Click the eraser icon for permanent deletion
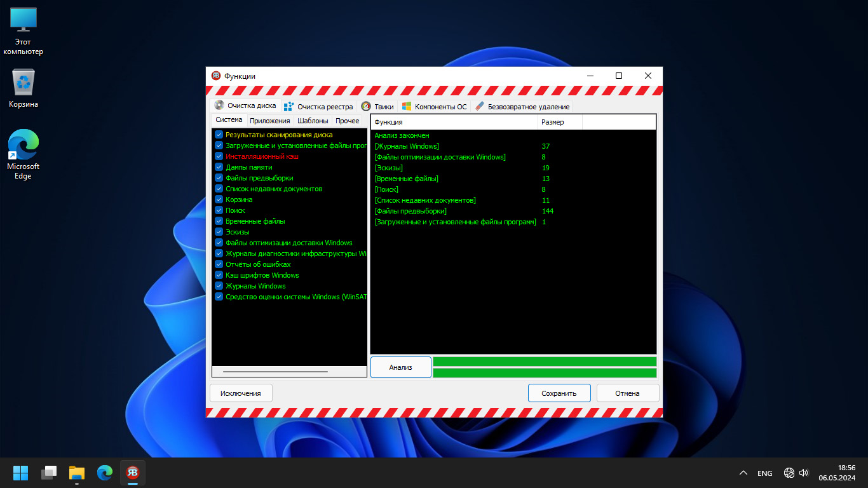868x488 pixels. point(479,107)
